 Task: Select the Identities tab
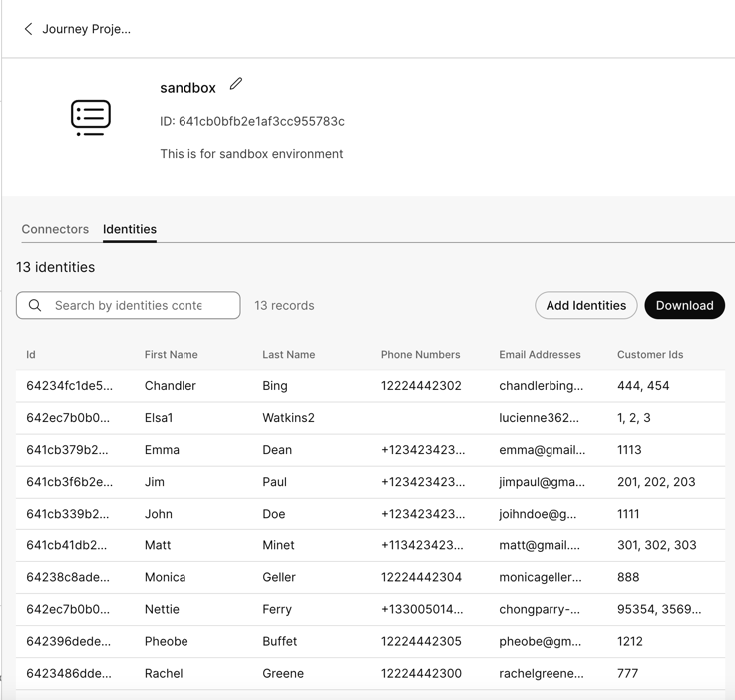point(130,229)
